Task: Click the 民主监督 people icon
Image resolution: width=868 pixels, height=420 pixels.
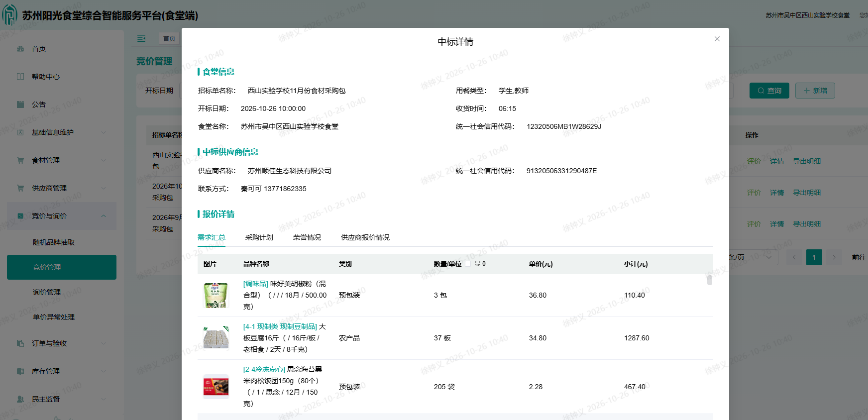Action: 20,399
